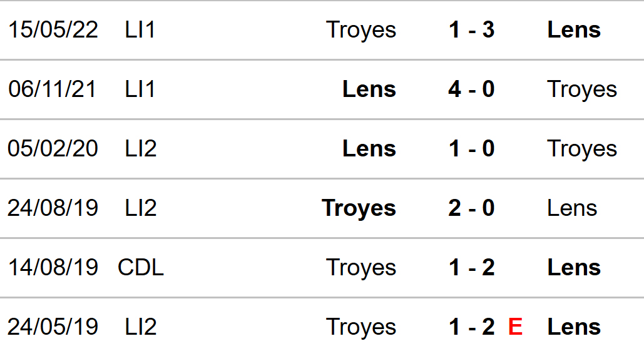Click the 1 - 0 score result
This screenshot has height=356, width=644.
coord(471,149)
